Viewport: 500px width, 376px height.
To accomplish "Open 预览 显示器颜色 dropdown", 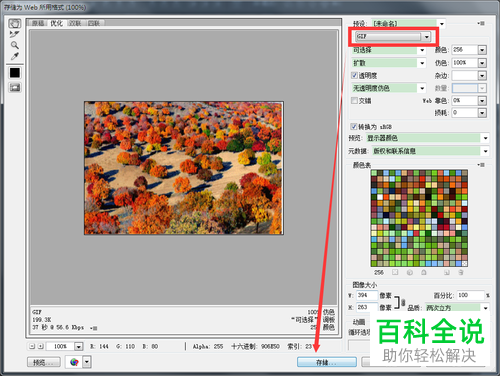I will 428,138.
